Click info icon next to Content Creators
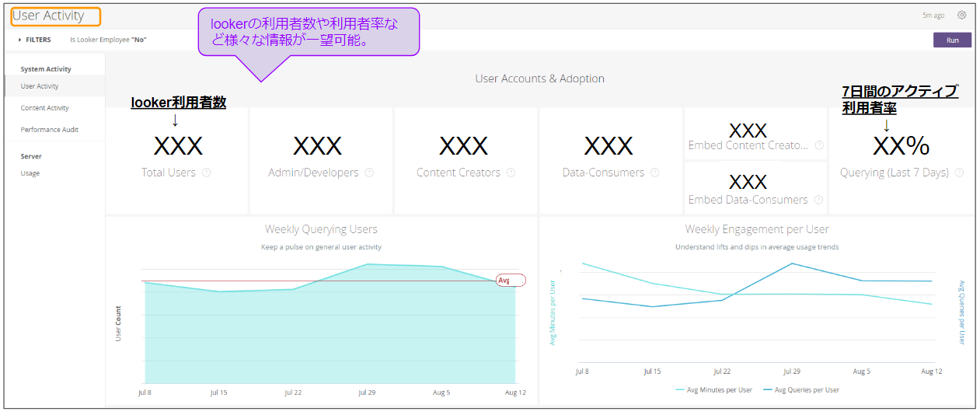The height and width of the screenshot is (415, 980). (x=511, y=173)
